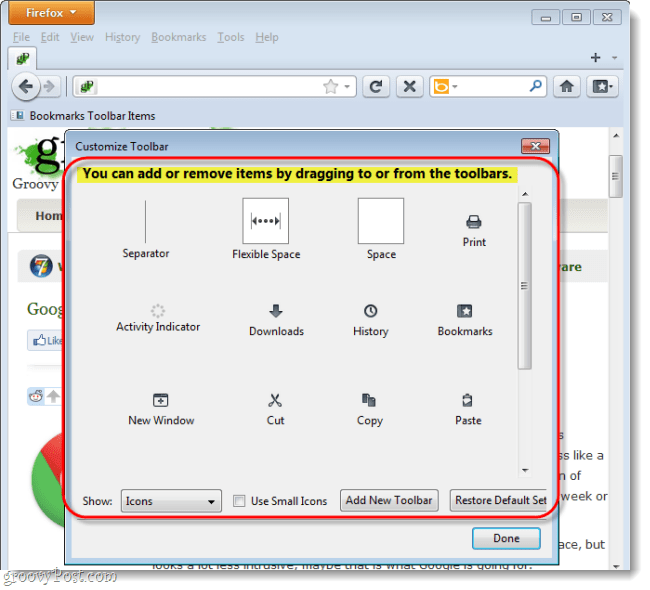Click the search magnifier icon

click(x=535, y=86)
